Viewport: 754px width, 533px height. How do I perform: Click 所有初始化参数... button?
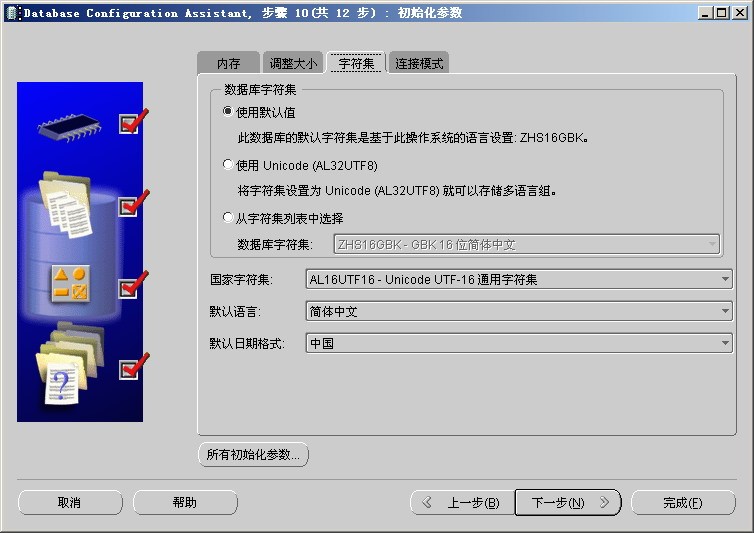pos(253,455)
